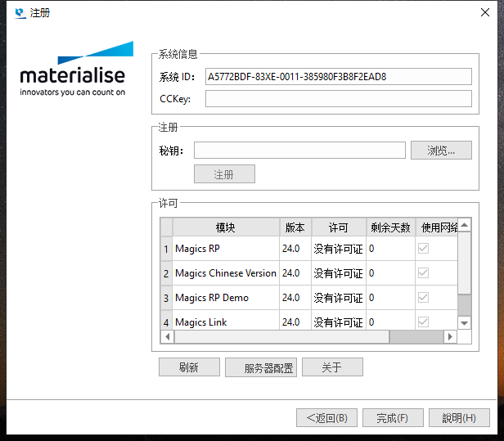Click the 关于 button
This screenshot has width=504, height=441.
coord(331,367)
